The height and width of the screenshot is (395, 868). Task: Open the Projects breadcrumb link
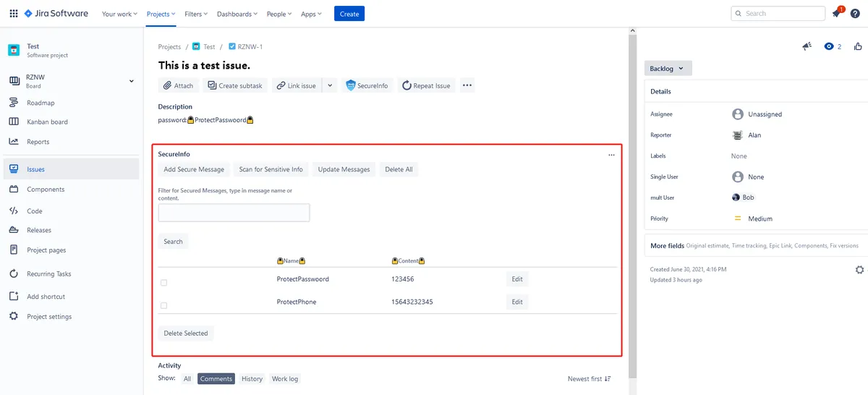170,46
